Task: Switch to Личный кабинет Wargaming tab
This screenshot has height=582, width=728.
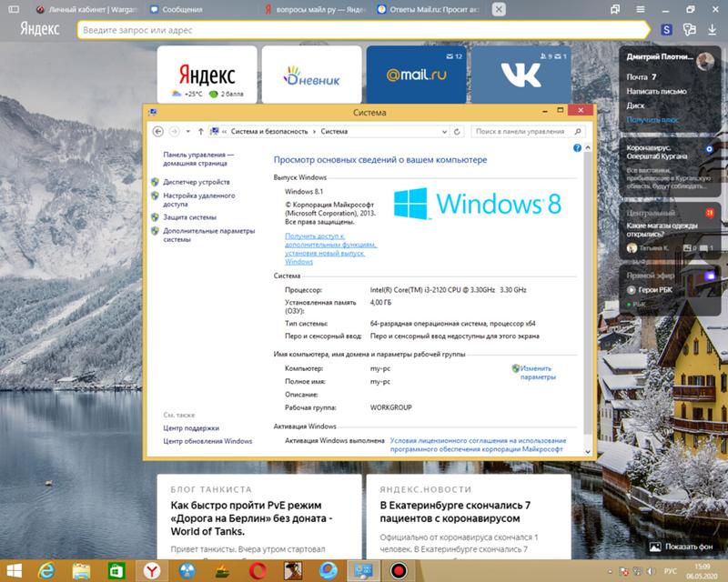Action: pos(86,9)
